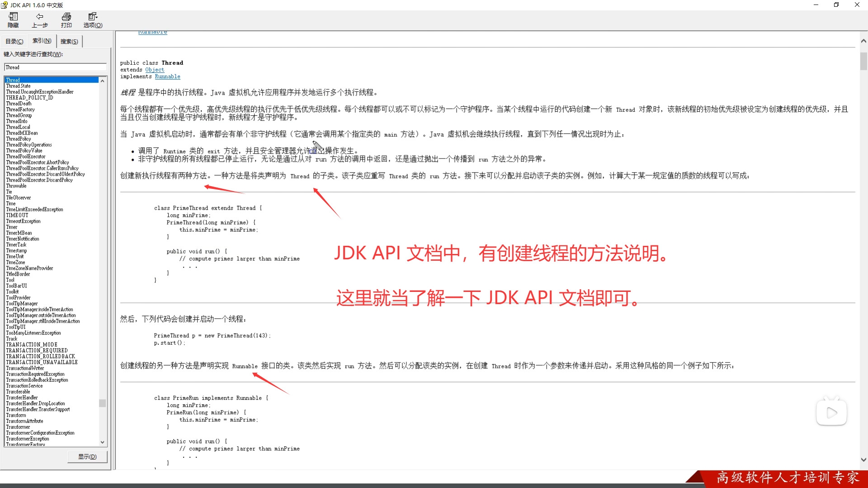
Task: Click the video play overlay icon
Action: [x=831, y=413]
